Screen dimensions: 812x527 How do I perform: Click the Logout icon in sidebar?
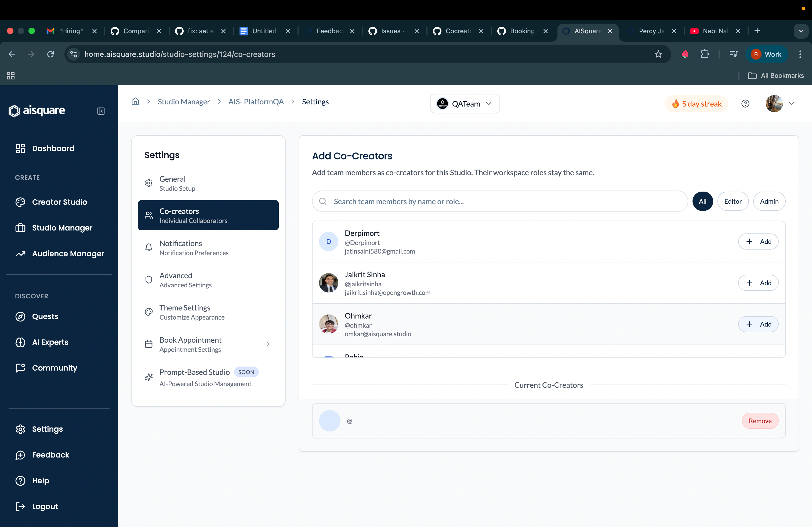coord(20,506)
